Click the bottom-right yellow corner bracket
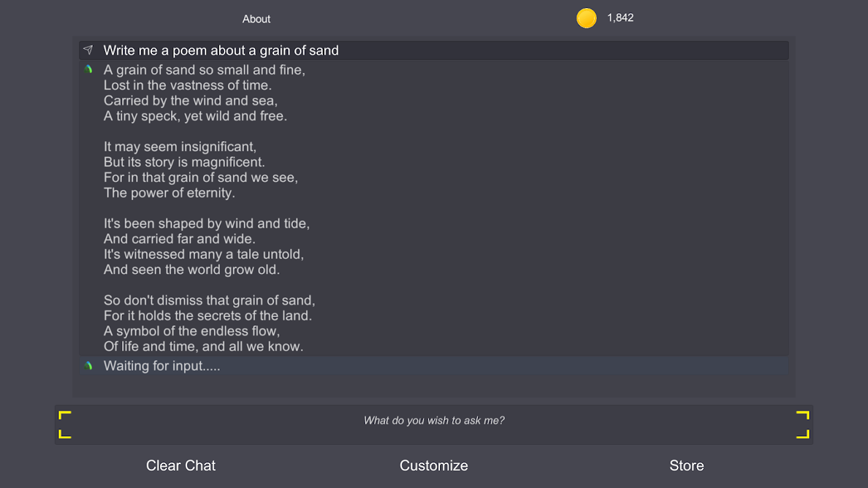868x488 pixels. click(x=803, y=434)
